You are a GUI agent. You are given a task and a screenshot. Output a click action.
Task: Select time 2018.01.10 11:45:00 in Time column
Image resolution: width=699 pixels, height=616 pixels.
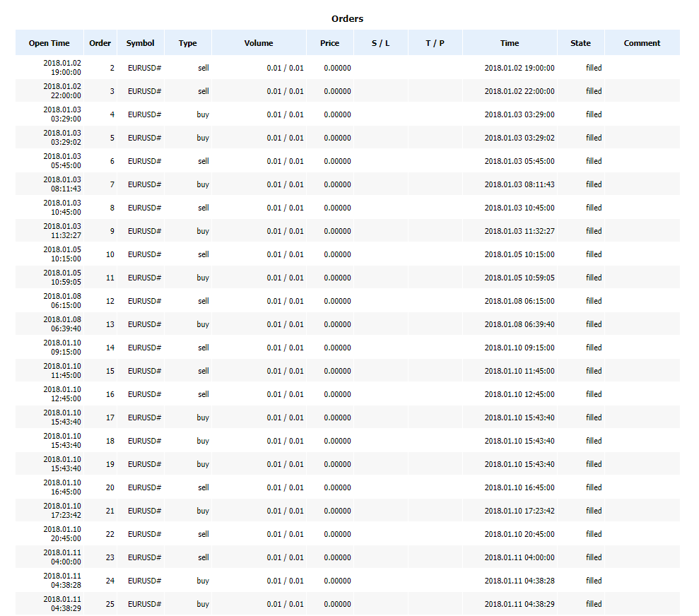(x=519, y=371)
